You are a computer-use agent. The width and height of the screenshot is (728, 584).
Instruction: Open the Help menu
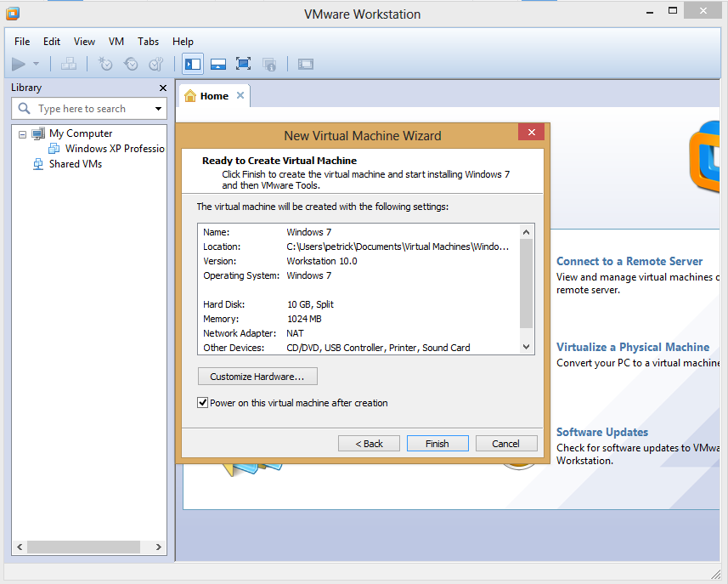[x=183, y=42]
